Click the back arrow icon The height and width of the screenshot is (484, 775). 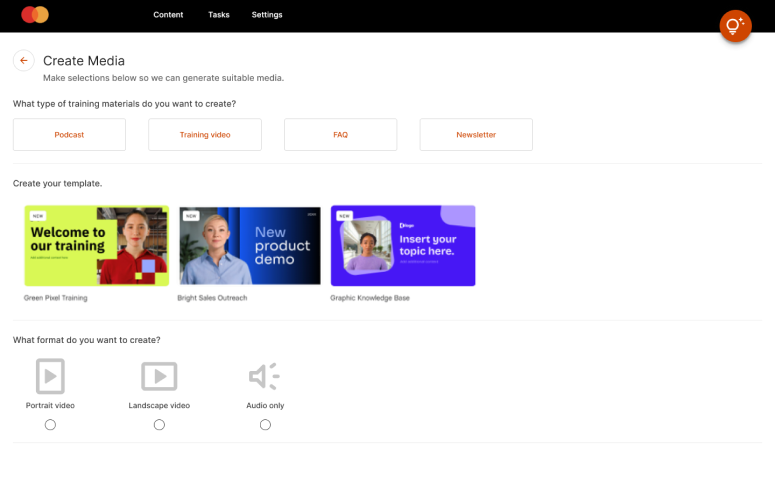(24, 61)
